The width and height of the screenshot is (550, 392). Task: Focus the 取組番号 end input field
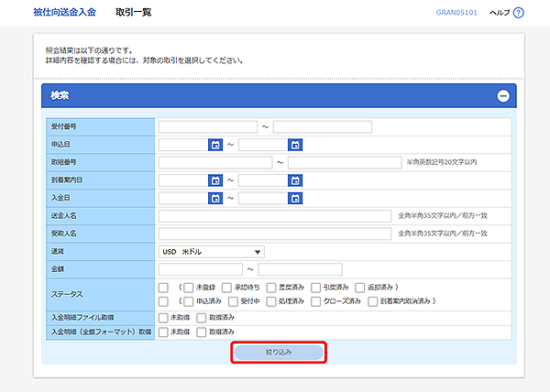[345, 162]
